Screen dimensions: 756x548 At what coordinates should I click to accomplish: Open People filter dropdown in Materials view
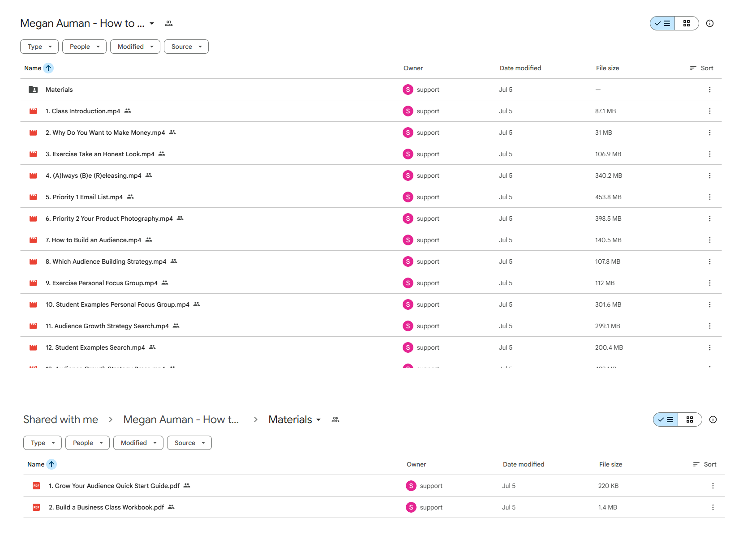87,443
